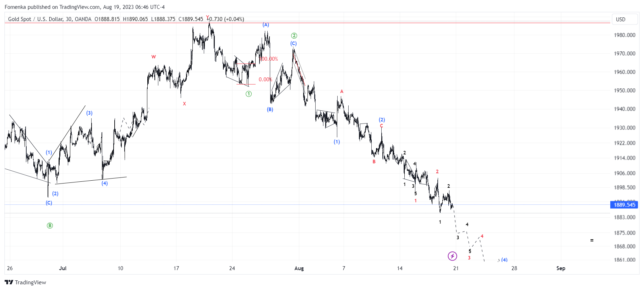644x290 pixels.
Task: Open the USD currency selector
Action: pos(624,19)
